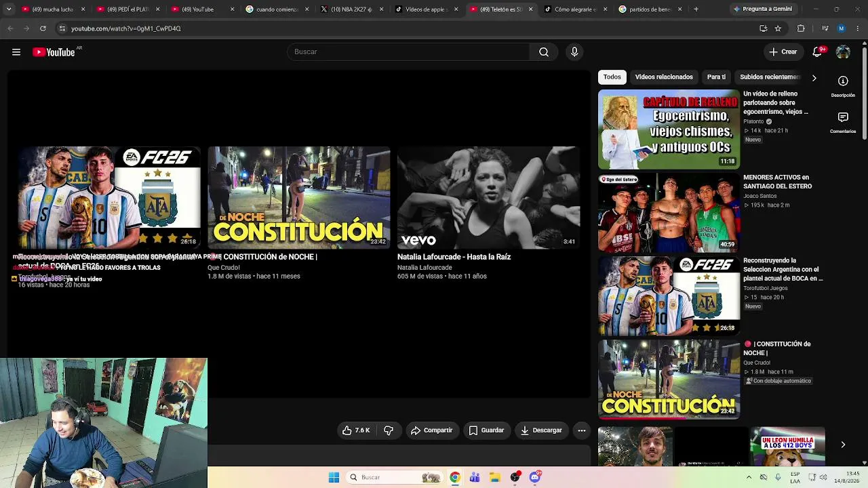Select the Videos relacionados chip

(664, 77)
